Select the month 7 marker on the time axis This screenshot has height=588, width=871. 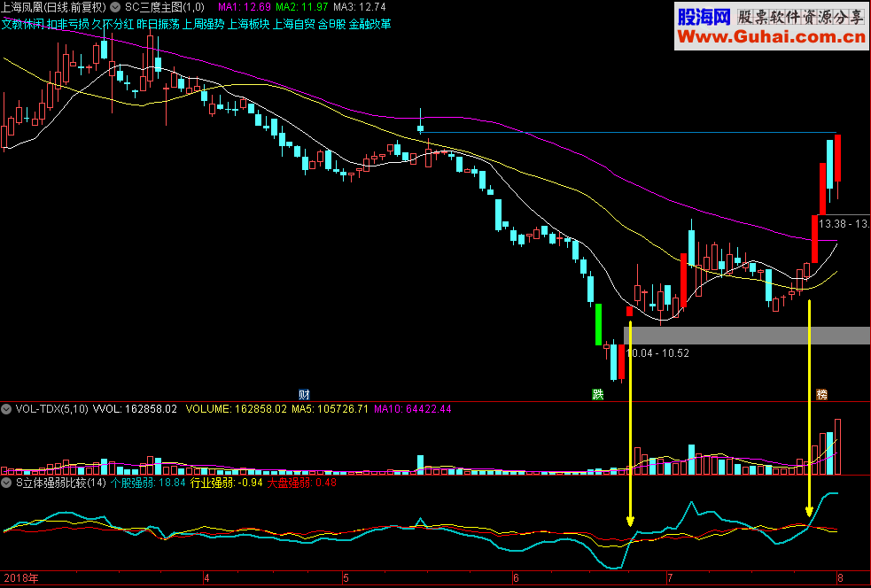(670, 578)
